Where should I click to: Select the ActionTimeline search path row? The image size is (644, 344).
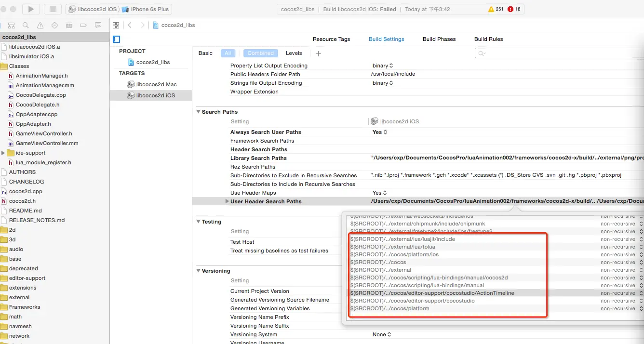[496, 293]
